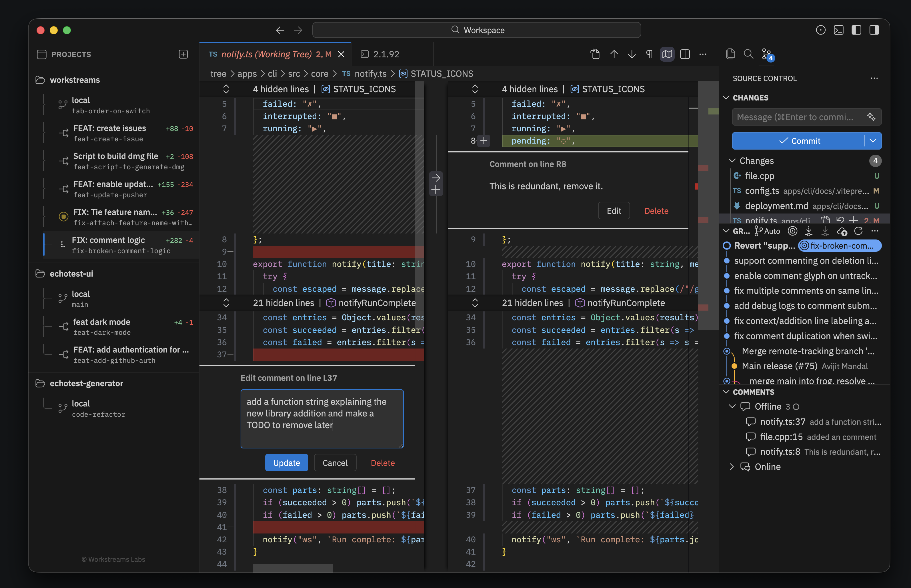Toggle whitespace rendering with the pilcrow icon
The image size is (911, 588).
tap(649, 54)
